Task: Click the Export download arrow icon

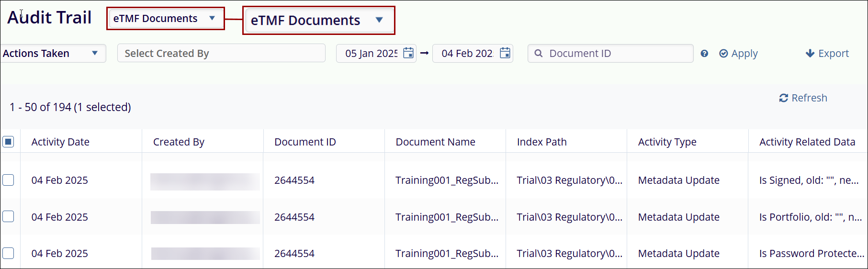Action: pos(810,53)
